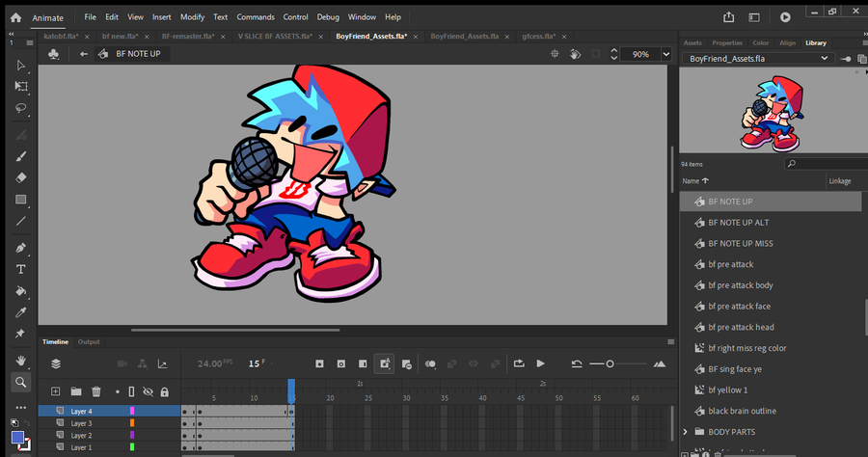Select the Paint Bucket tool
Screen dimensions: 868x457
(x=20, y=291)
